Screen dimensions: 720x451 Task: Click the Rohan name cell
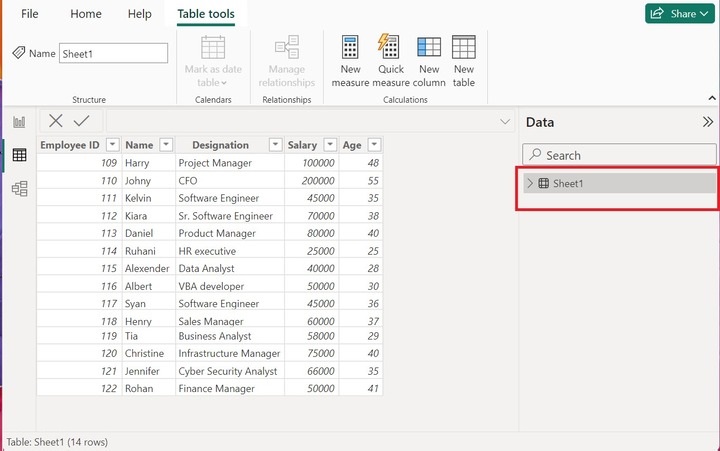click(149, 389)
